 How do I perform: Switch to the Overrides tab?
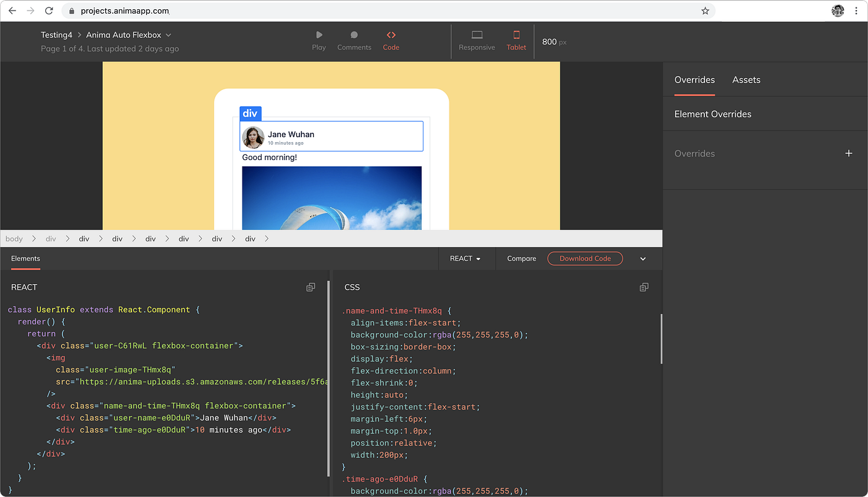click(694, 79)
